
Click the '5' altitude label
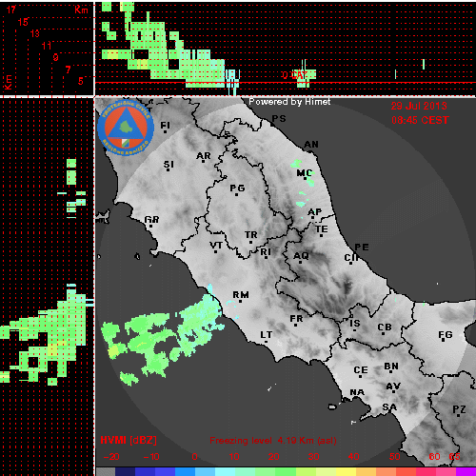click(x=81, y=81)
